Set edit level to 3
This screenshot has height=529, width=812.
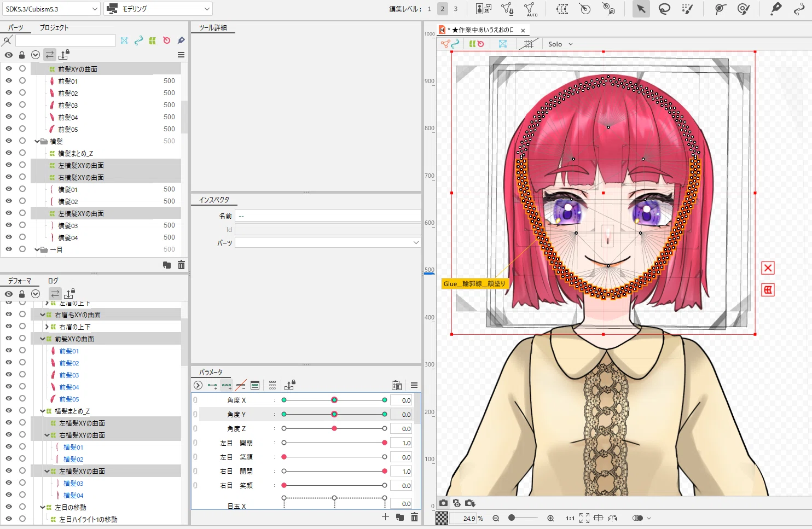coord(455,9)
